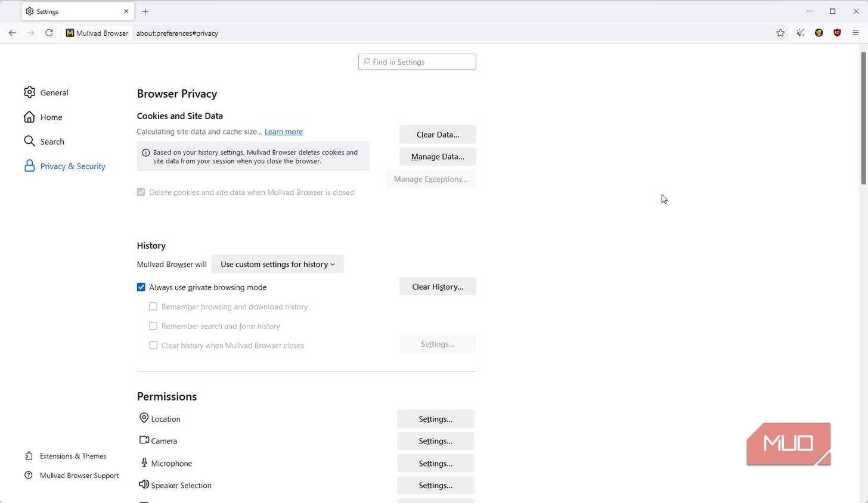Click the Manage Exceptions... button
Image resolution: width=868 pixels, height=503 pixels.
click(430, 179)
